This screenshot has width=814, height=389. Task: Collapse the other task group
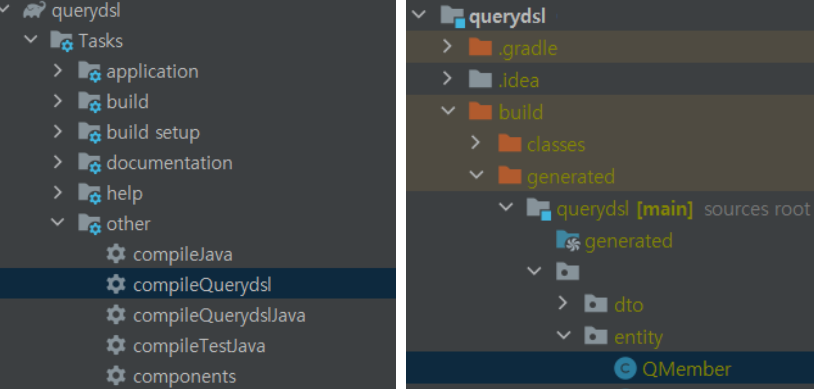[x=58, y=223]
